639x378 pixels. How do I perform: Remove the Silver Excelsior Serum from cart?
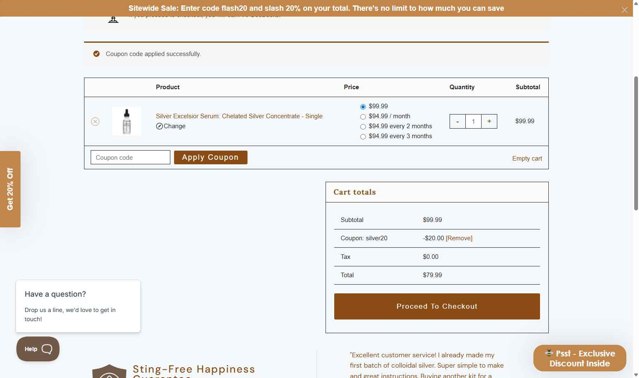point(95,121)
